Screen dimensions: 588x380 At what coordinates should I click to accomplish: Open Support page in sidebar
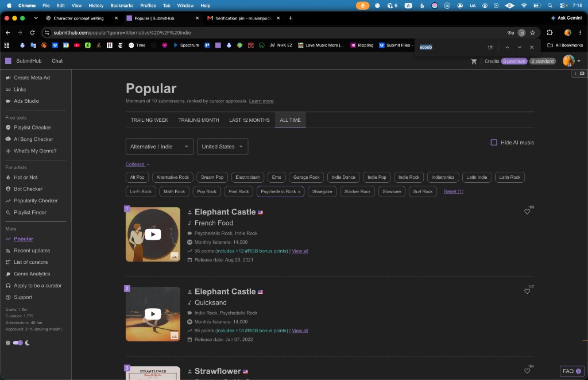coord(22,297)
